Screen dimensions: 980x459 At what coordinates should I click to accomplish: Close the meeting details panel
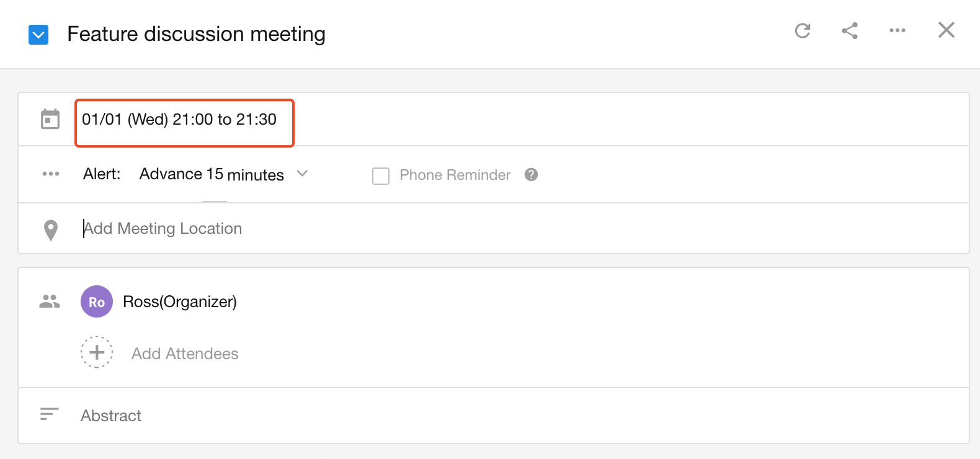(x=946, y=30)
